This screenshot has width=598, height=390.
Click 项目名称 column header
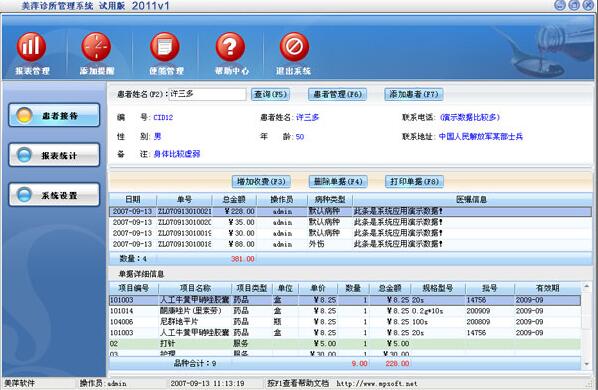[195, 288]
